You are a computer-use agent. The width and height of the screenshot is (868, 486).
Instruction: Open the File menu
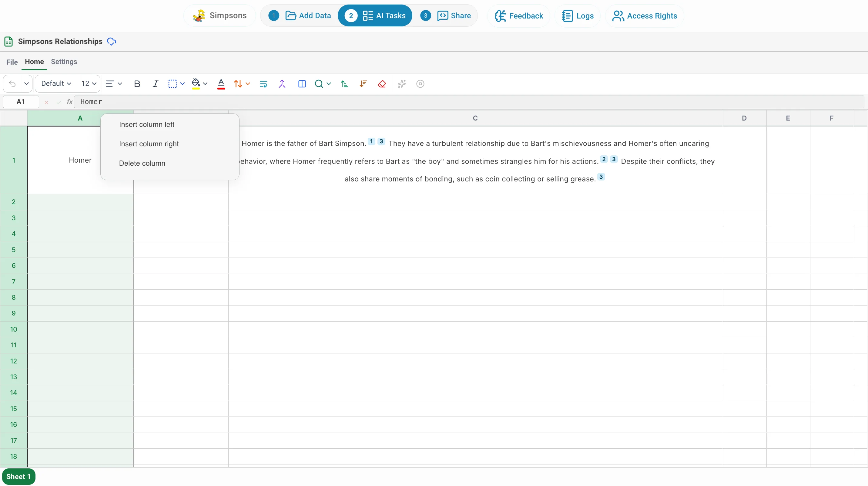click(12, 62)
